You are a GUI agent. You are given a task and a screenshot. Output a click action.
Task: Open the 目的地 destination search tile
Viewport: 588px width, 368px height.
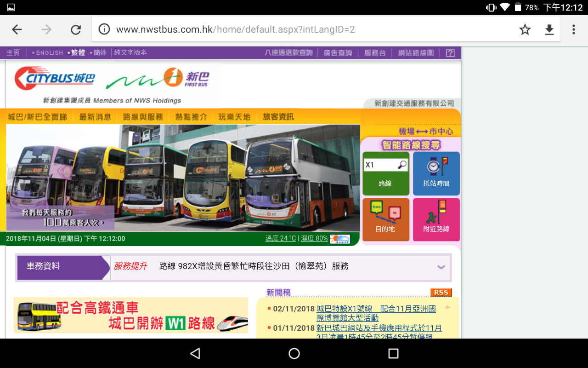pyautogui.click(x=385, y=219)
